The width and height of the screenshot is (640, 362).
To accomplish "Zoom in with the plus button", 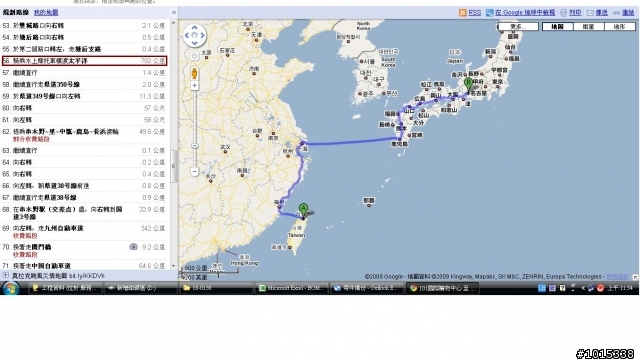I will [x=194, y=85].
